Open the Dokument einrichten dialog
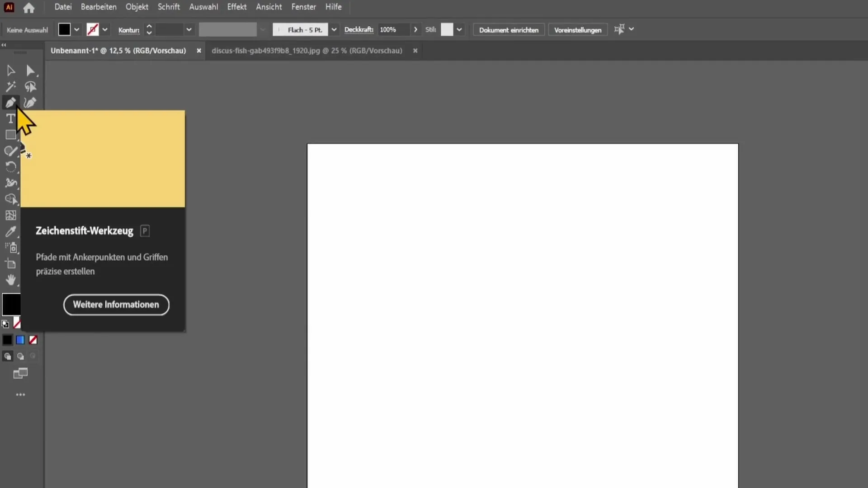Viewport: 868px width, 488px height. click(x=509, y=30)
